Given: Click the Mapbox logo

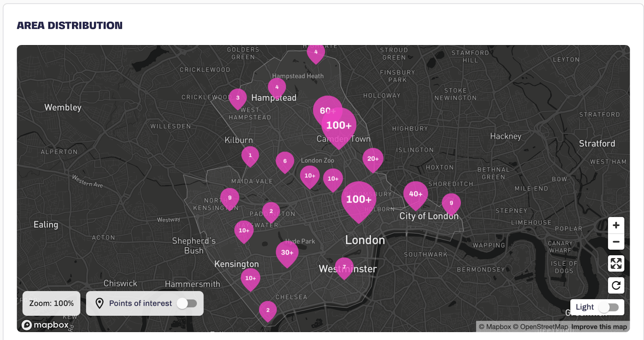Looking at the screenshot, I should [45, 325].
